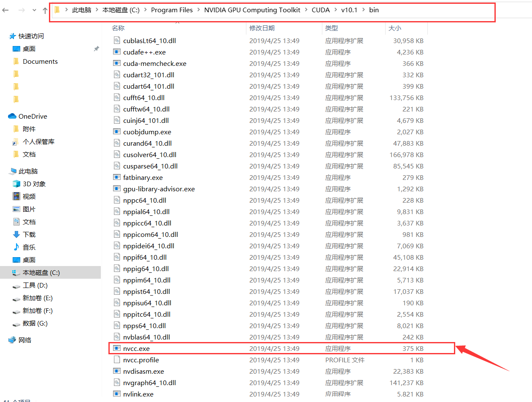Sort by 修改日期 column header
The height and width of the screenshot is (402, 532).
tap(262, 28)
